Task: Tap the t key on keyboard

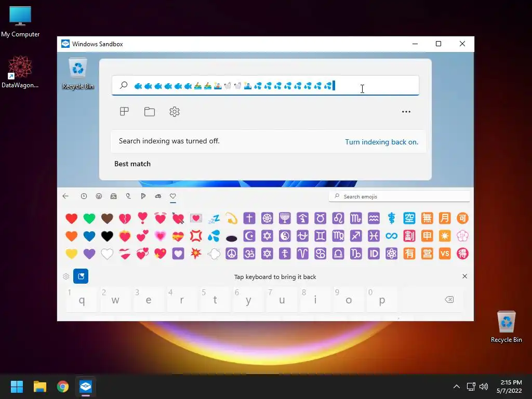Action: (x=215, y=300)
